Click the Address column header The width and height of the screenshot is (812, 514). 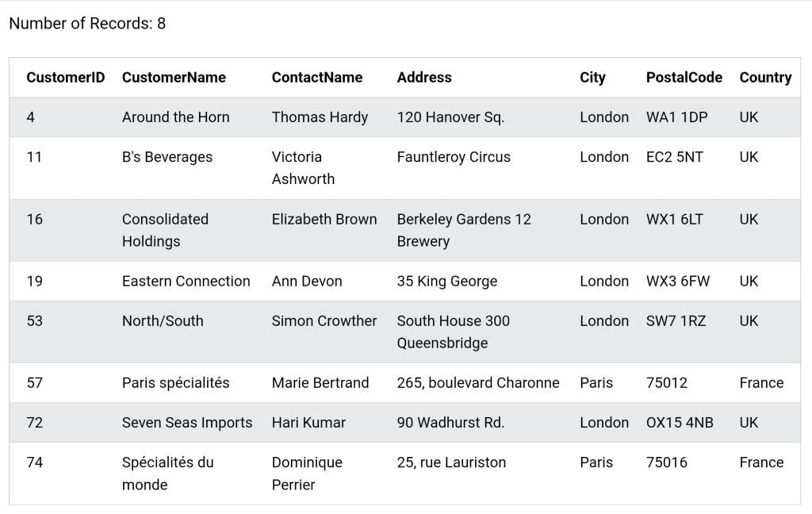tap(424, 77)
